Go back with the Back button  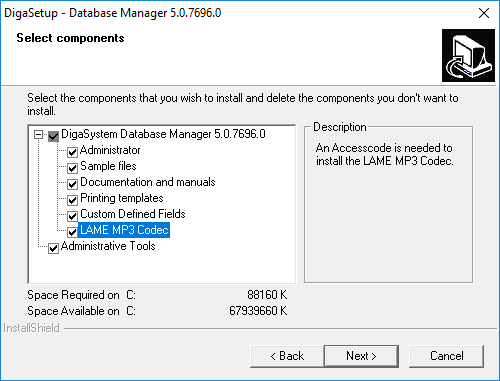(x=287, y=356)
